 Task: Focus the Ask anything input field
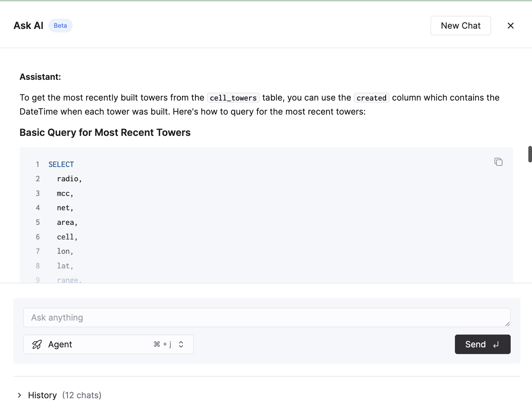pyautogui.click(x=267, y=317)
